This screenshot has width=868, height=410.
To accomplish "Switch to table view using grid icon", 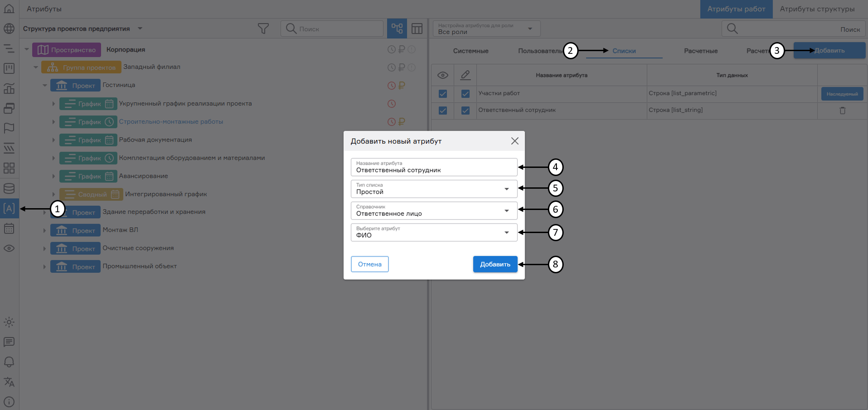I will tap(417, 28).
